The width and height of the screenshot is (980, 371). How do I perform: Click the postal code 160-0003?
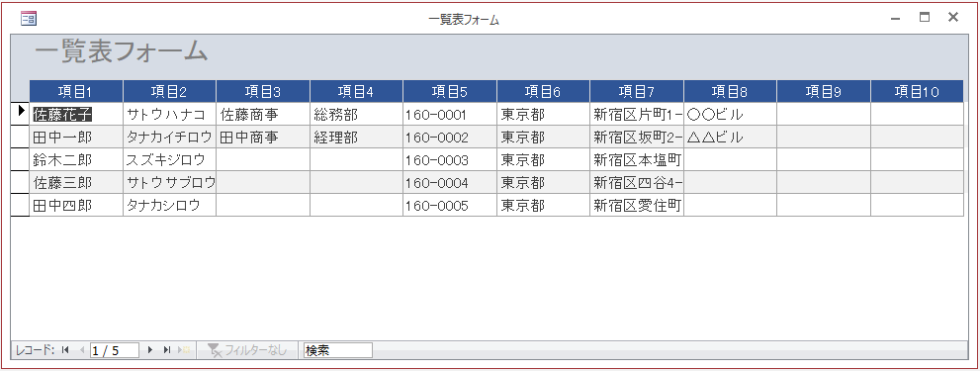[x=449, y=159]
